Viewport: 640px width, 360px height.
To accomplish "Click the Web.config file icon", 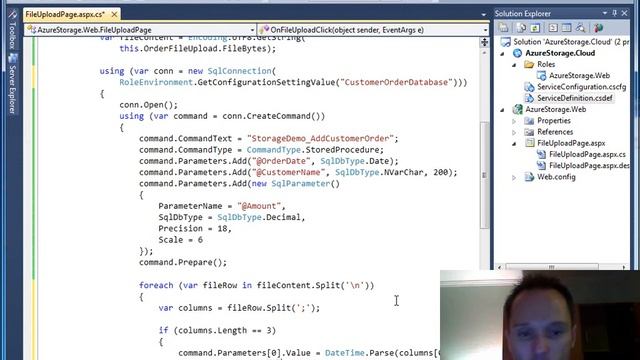I will 529,177.
